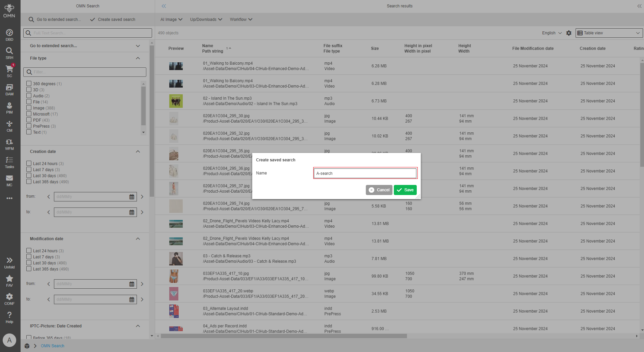Open the Table view selector
Screen dimensions: 644x352
[x=608, y=33]
